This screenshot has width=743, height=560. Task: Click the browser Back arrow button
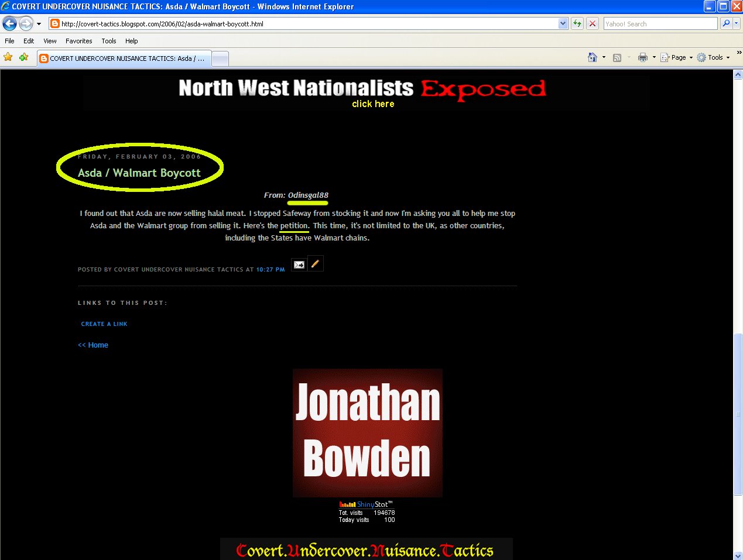pos(10,23)
